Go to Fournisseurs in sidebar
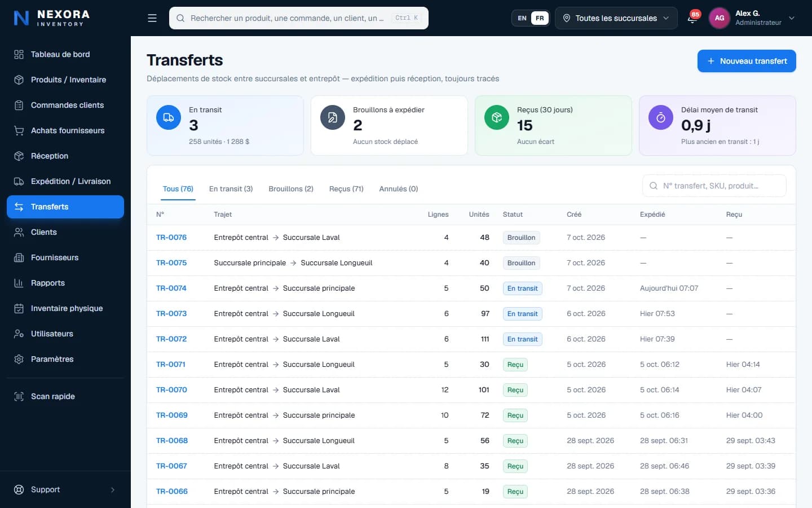The image size is (812, 508). tap(65, 257)
